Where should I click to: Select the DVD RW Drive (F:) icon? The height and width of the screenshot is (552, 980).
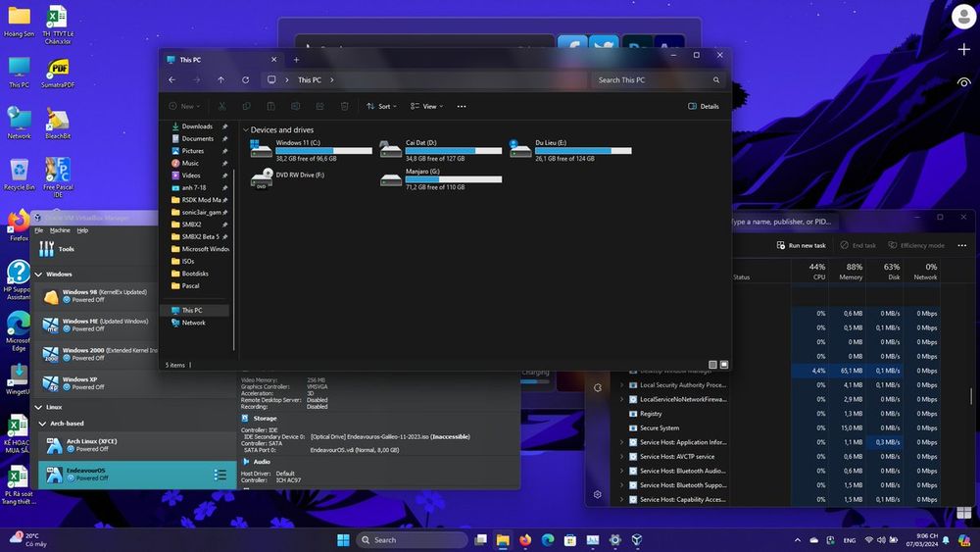pos(262,178)
